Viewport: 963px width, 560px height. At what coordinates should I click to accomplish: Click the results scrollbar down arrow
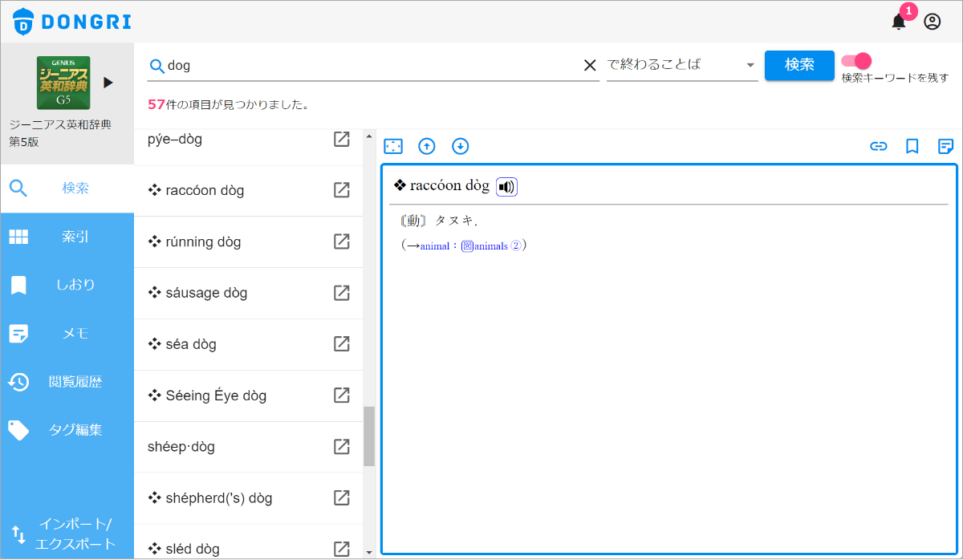click(369, 553)
